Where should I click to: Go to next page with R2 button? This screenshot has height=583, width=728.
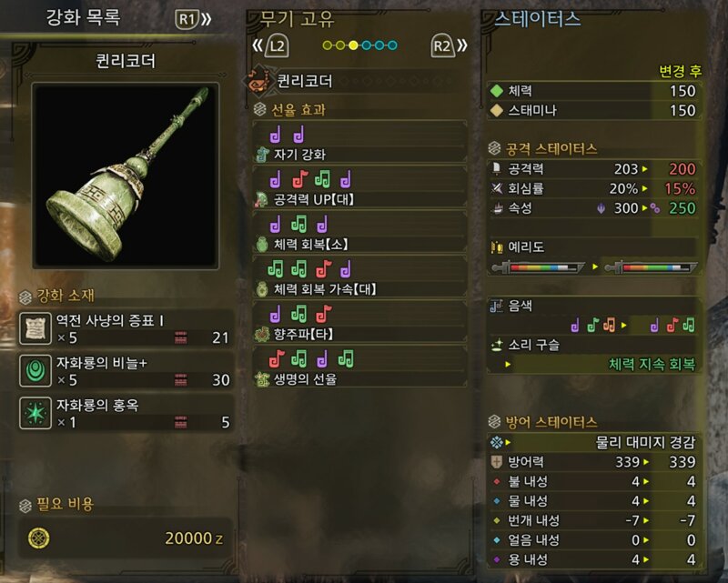pos(449,45)
